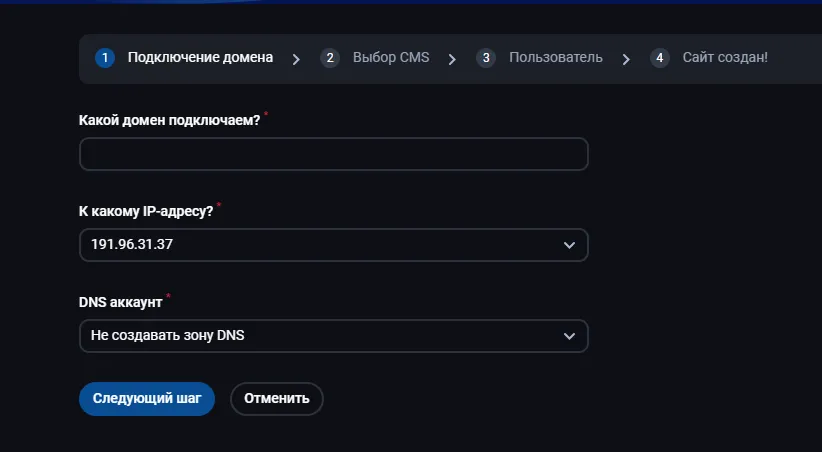Click the Отменить button

pyautogui.click(x=277, y=399)
